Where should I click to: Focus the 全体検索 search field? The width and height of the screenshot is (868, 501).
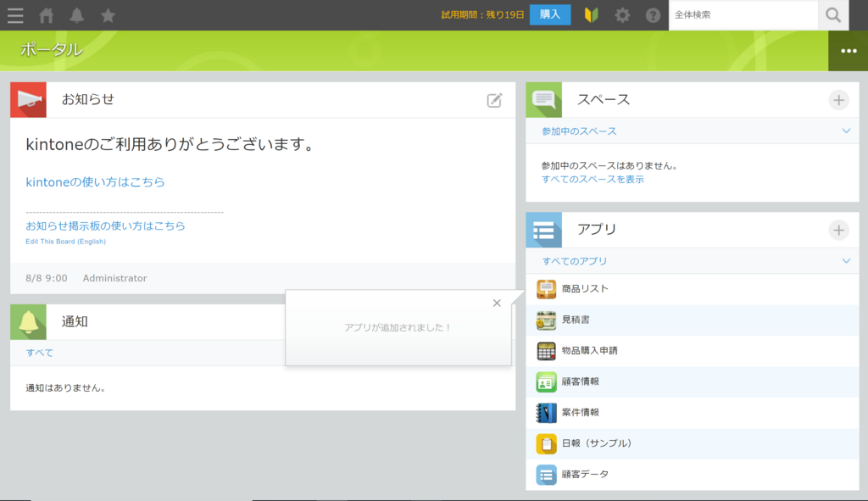click(x=743, y=15)
